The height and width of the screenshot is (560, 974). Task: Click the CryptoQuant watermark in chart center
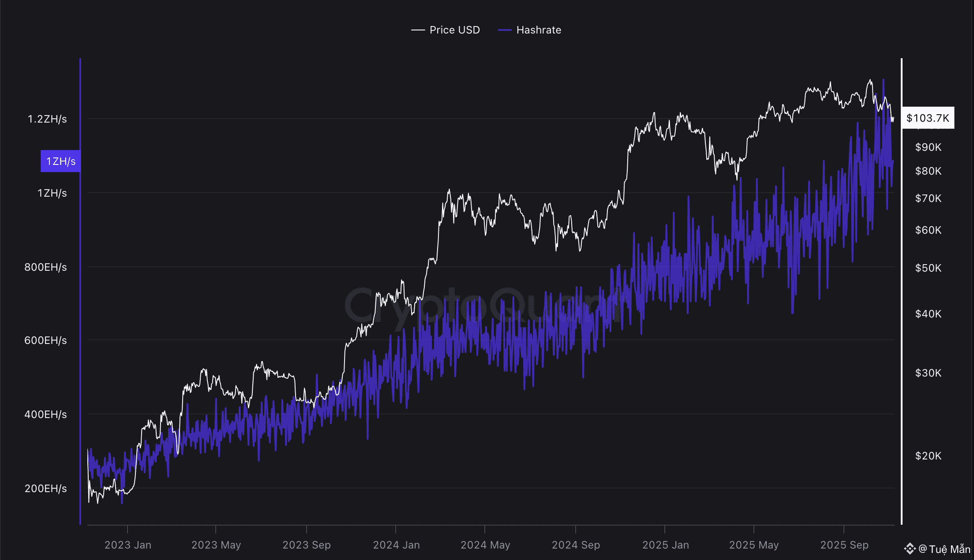(483, 304)
